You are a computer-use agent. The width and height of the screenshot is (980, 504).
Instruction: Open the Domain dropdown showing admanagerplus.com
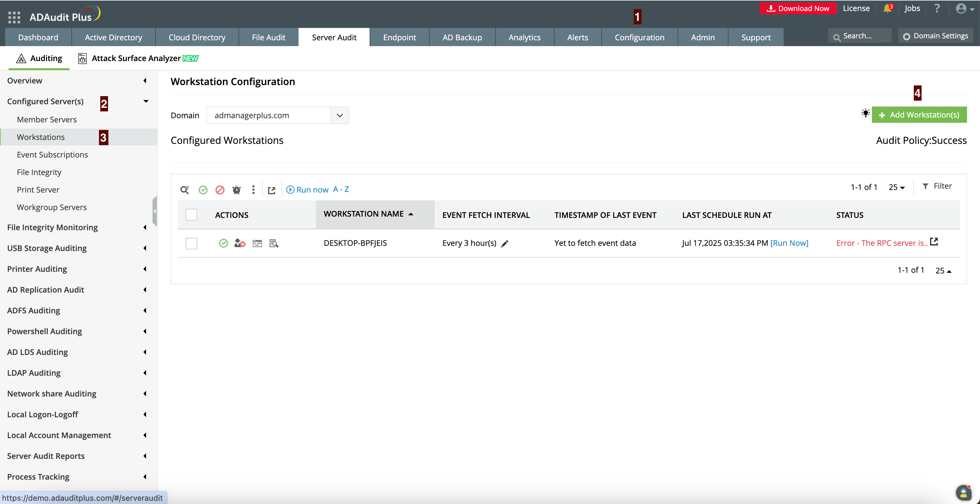[278, 115]
